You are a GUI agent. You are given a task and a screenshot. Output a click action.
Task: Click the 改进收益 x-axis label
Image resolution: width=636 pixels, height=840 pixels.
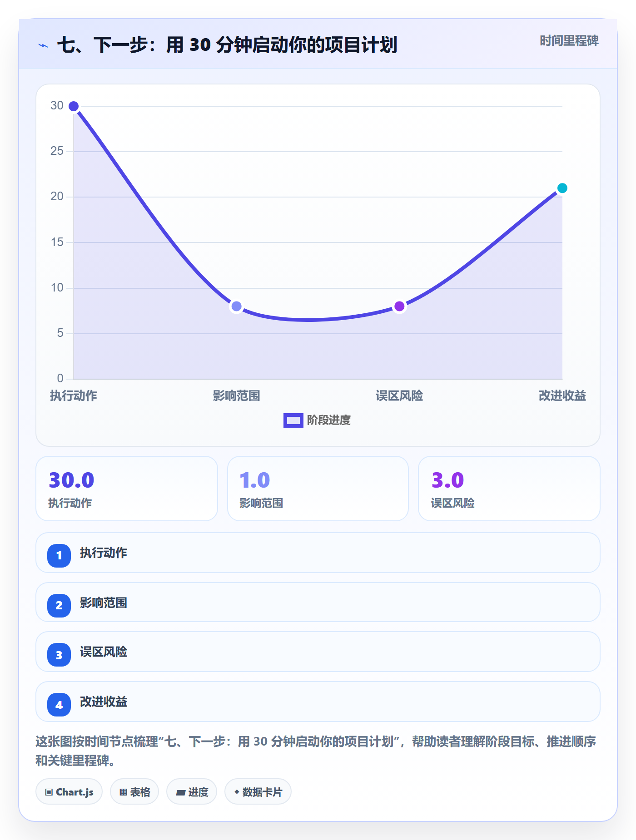coord(562,396)
